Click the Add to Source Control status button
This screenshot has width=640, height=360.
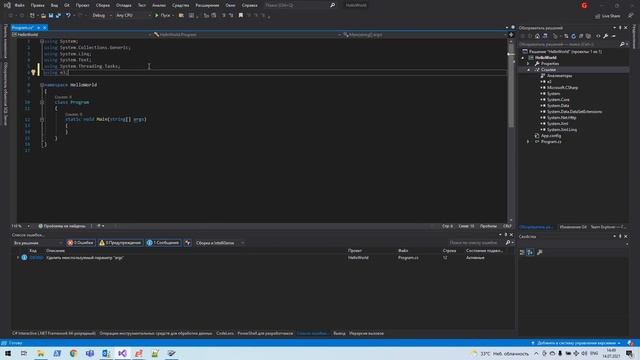click(x=577, y=343)
